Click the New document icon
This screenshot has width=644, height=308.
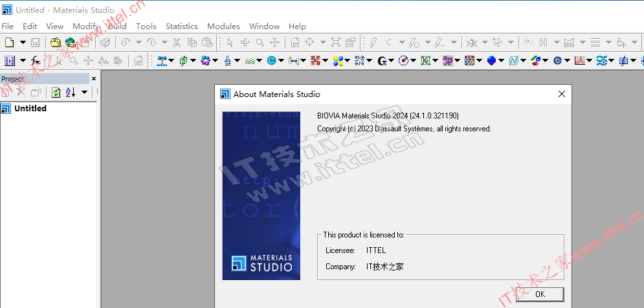click(9, 42)
